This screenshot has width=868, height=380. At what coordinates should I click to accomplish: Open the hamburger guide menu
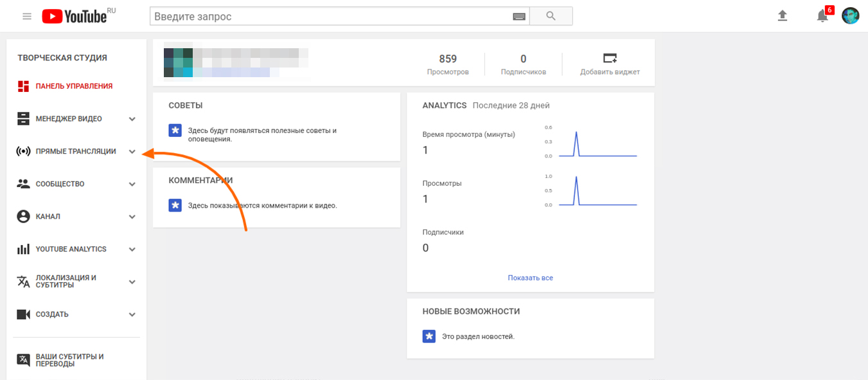click(27, 16)
